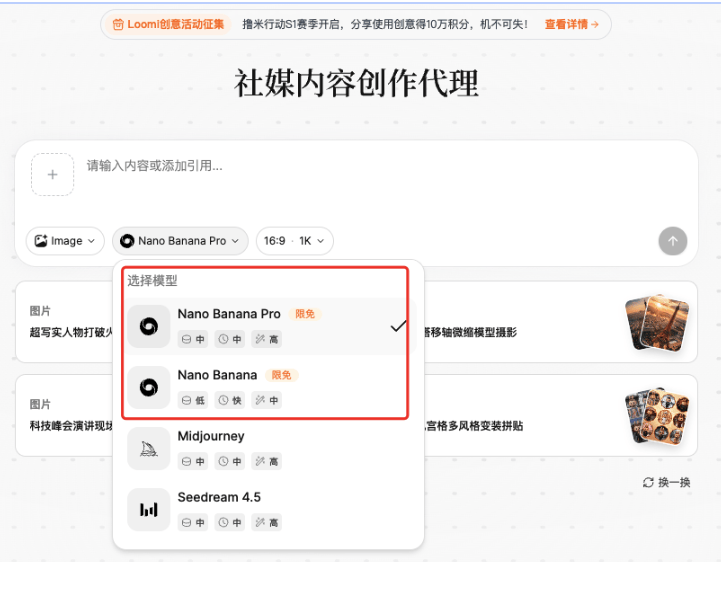The width and height of the screenshot is (721, 595).
Task: Click Nano Banana speed tag 快
Action: point(229,400)
